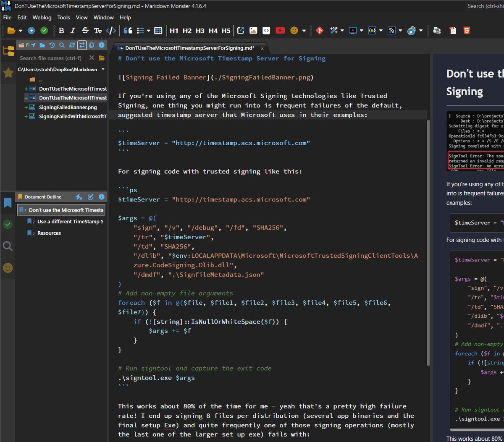The width and height of the screenshot is (504, 442).
Task: Embed a YouTube video
Action: coord(280,30)
